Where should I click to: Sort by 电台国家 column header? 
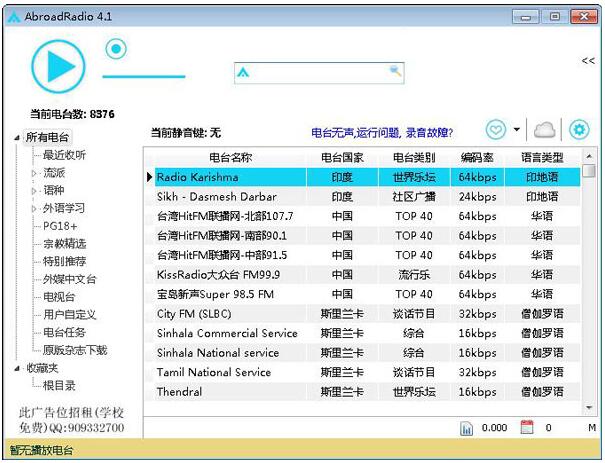[x=342, y=157]
